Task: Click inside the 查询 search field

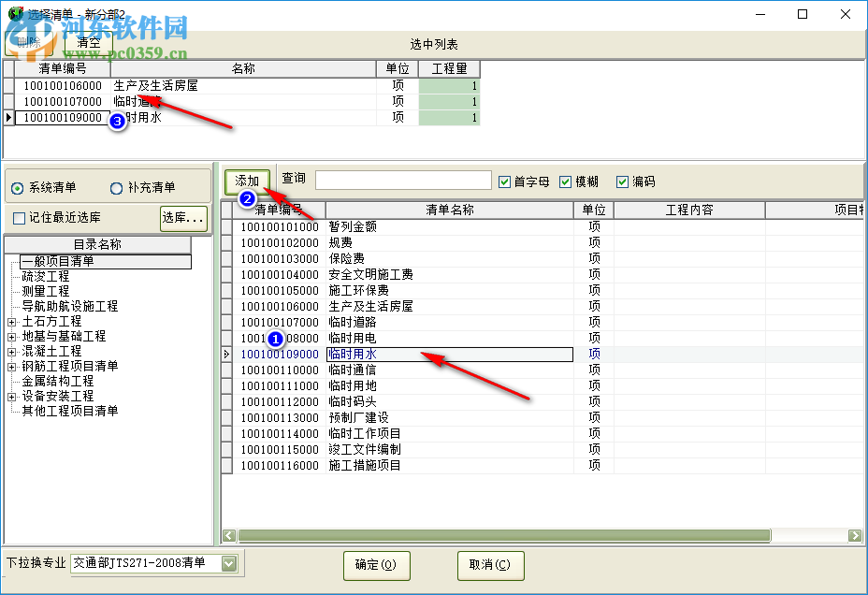Action: pyautogui.click(x=402, y=180)
